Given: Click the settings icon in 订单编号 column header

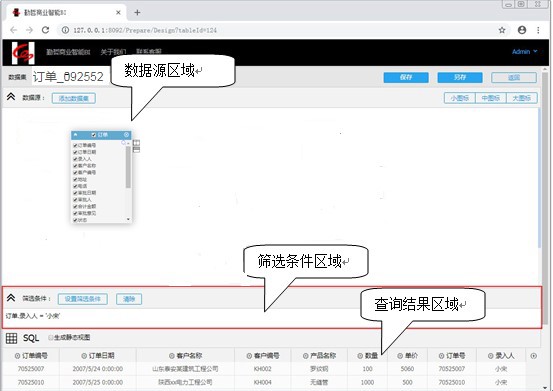Looking at the screenshot, I should click(x=17, y=356).
